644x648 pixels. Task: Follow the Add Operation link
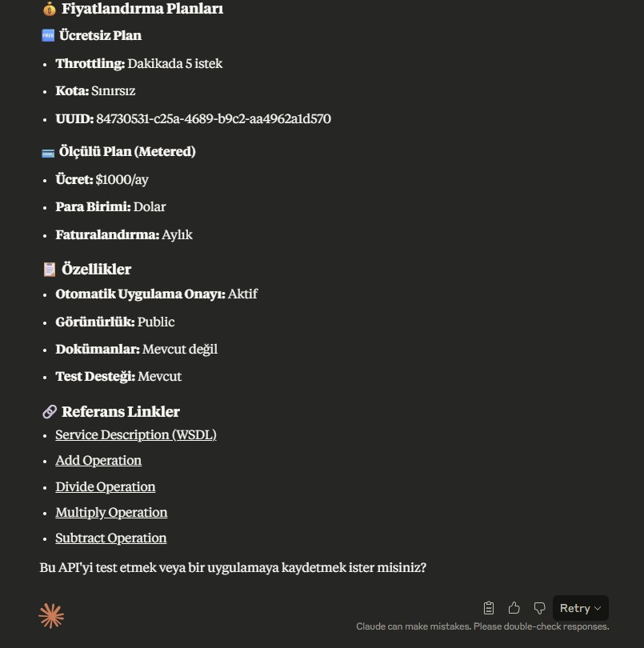pos(98,461)
